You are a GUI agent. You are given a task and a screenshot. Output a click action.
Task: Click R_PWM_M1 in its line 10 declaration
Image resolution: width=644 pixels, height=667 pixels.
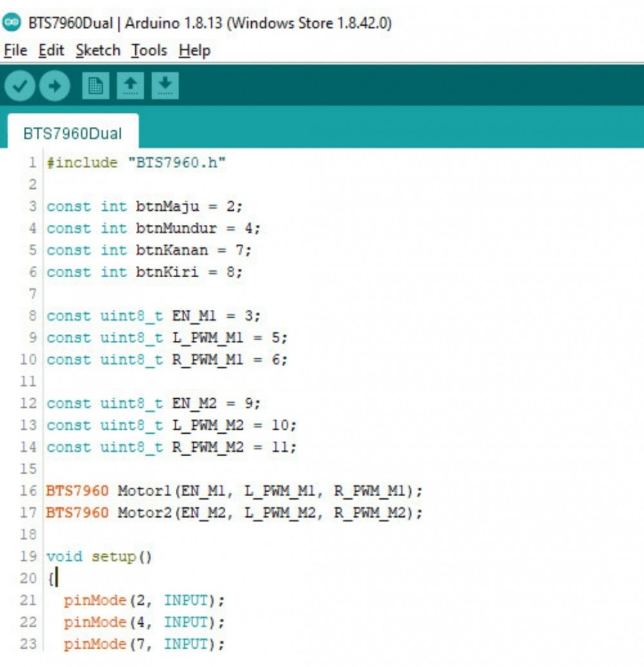(x=208, y=360)
